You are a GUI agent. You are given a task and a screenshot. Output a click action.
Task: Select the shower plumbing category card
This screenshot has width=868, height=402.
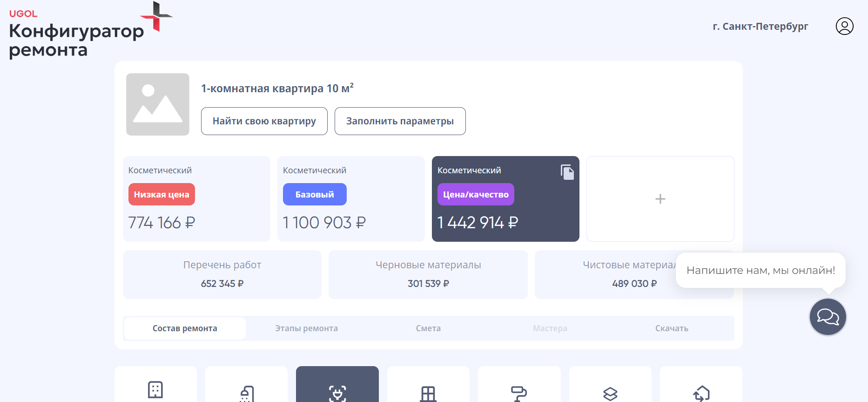click(246, 384)
